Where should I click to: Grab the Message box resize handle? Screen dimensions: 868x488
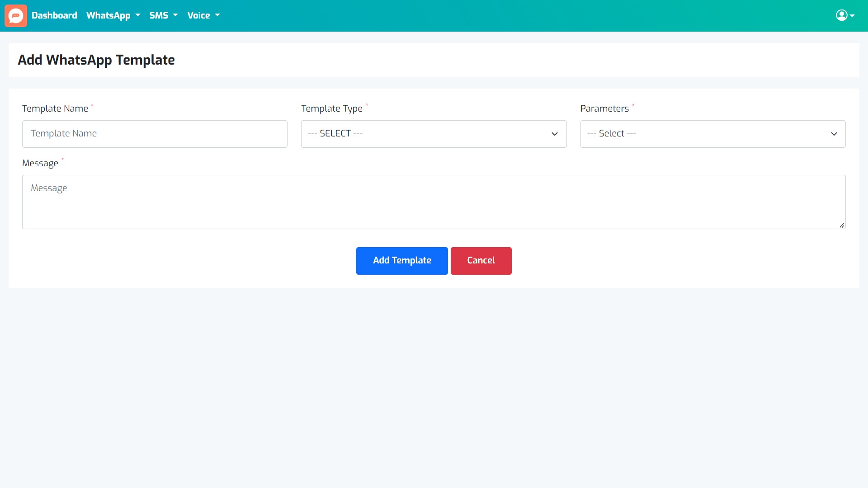point(842,225)
